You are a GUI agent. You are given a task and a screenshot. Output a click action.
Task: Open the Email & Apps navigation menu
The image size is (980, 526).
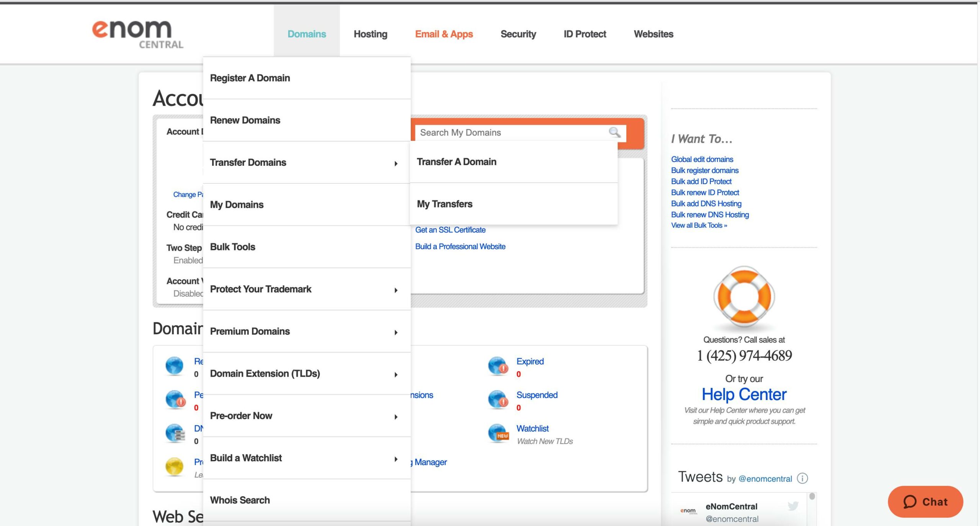444,34
